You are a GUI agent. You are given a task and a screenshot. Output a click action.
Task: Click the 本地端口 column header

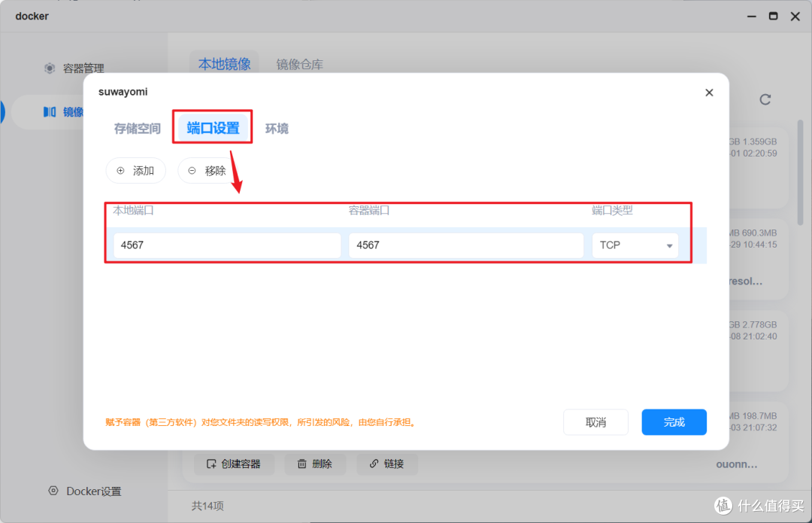pos(133,211)
